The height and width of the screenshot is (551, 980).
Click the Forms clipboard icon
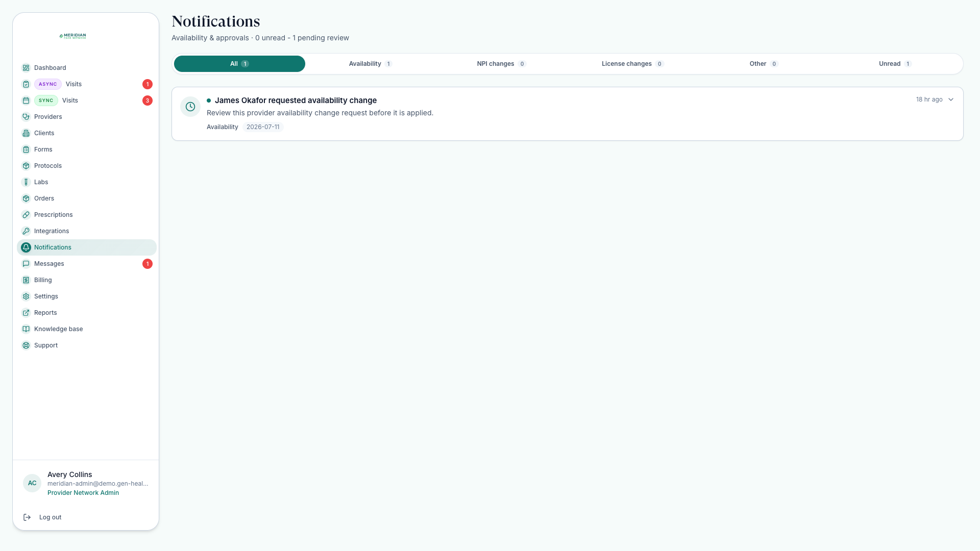pos(26,149)
